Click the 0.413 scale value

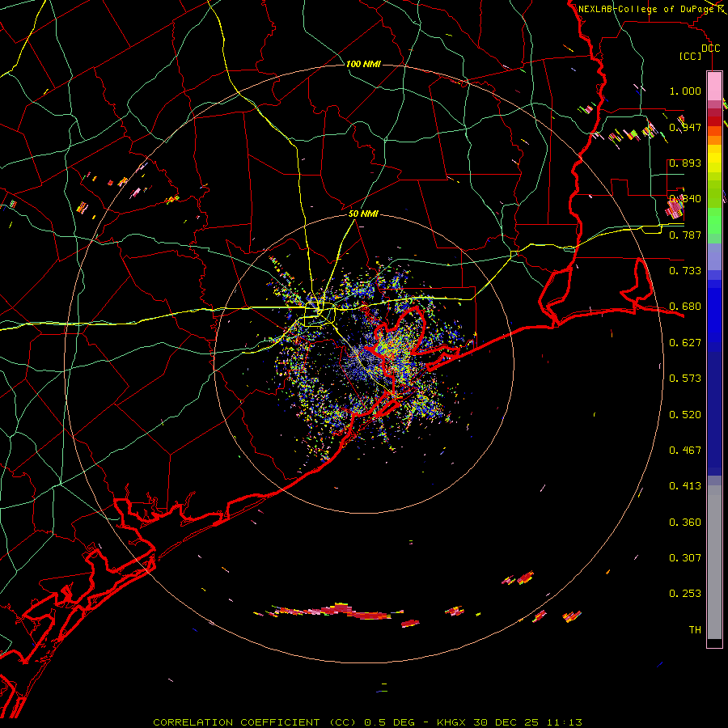pyautogui.click(x=685, y=486)
